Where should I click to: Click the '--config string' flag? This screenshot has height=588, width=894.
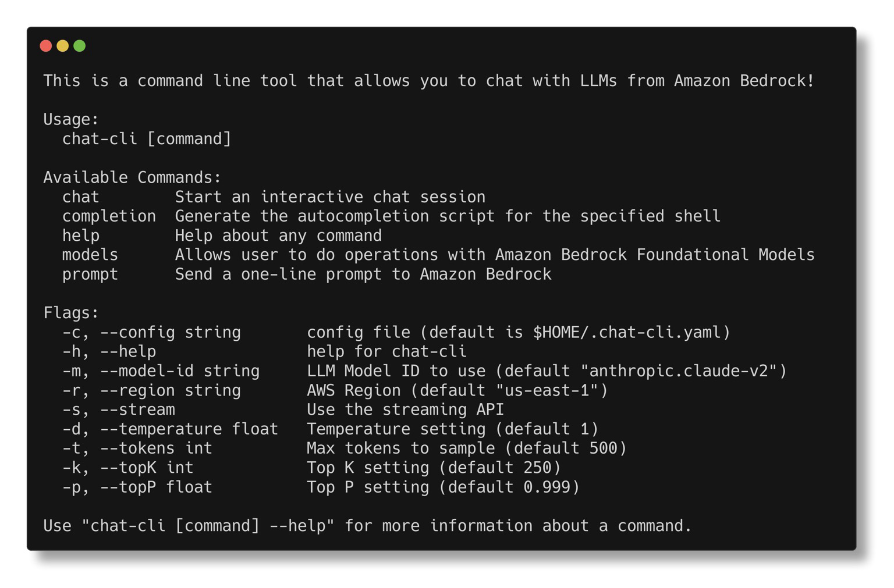(170, 333)
